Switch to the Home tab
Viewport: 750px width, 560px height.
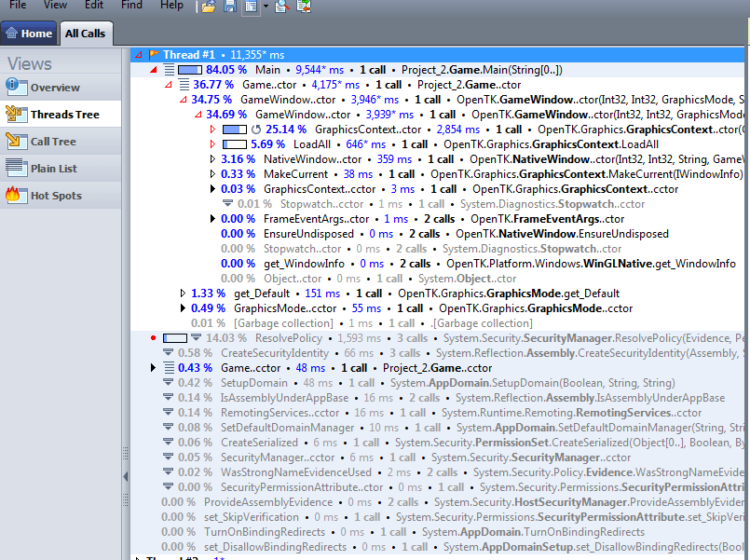(29, 34)
